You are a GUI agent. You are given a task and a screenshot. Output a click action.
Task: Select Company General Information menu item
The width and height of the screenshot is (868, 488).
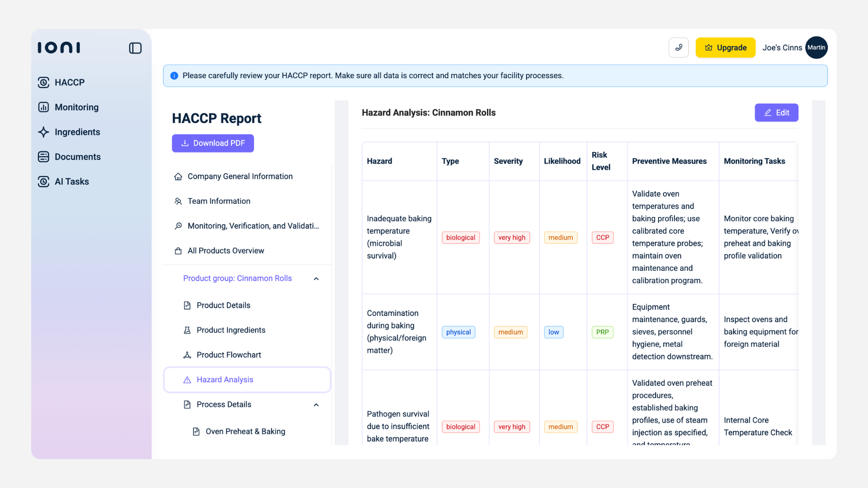(240, 176)
